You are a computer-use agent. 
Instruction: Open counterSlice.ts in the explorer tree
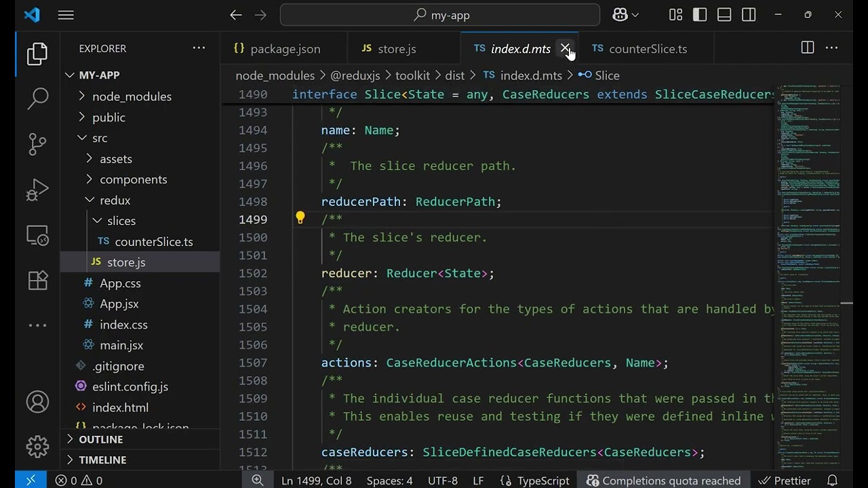(140, 241)
